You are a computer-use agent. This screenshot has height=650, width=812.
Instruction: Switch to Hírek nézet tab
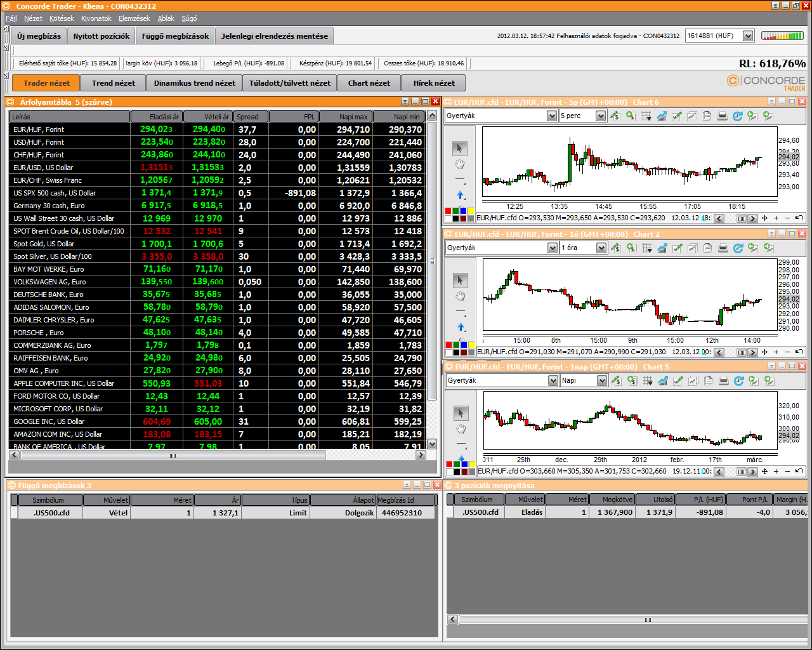pyautogui.click(x=434, y=83)
